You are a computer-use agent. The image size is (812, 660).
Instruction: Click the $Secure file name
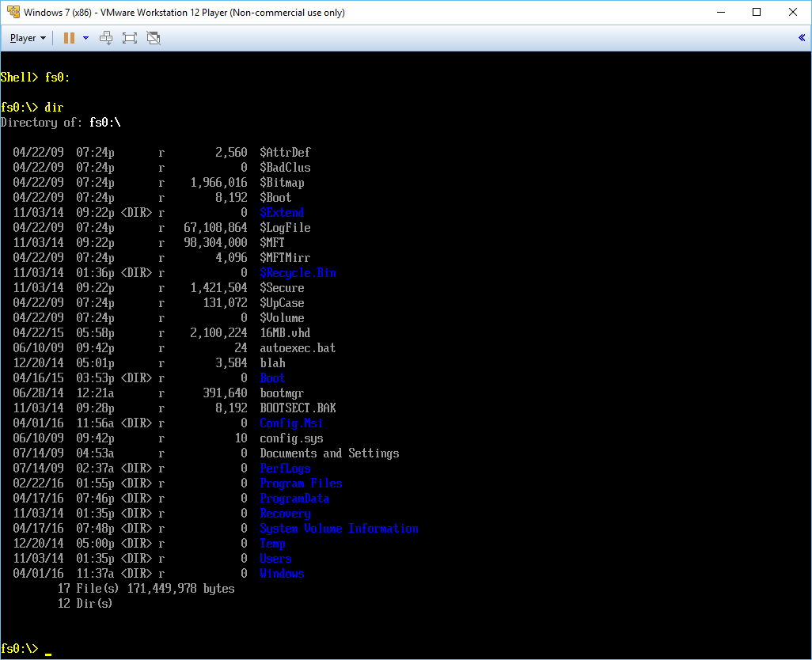pos(282,287)
